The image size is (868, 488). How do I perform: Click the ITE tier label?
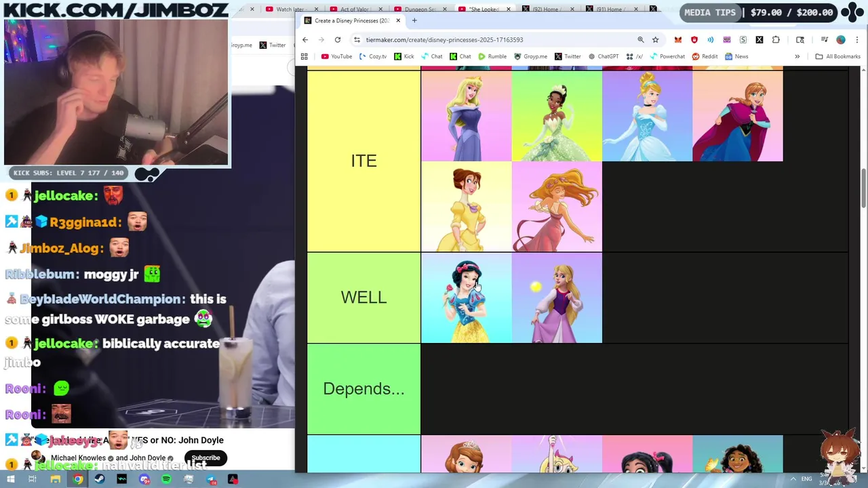click(x=364, y=161)
